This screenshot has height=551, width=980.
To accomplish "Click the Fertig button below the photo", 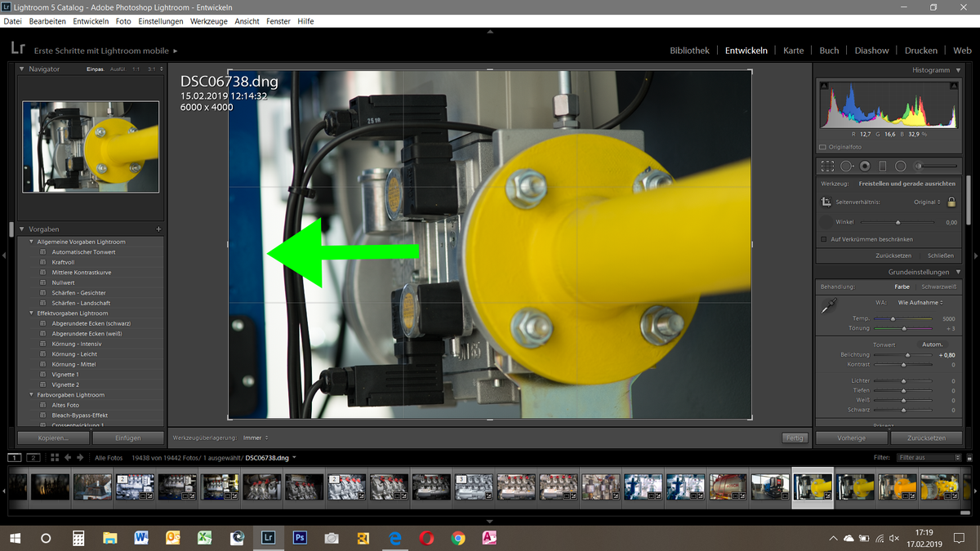I will click(794, 438).
